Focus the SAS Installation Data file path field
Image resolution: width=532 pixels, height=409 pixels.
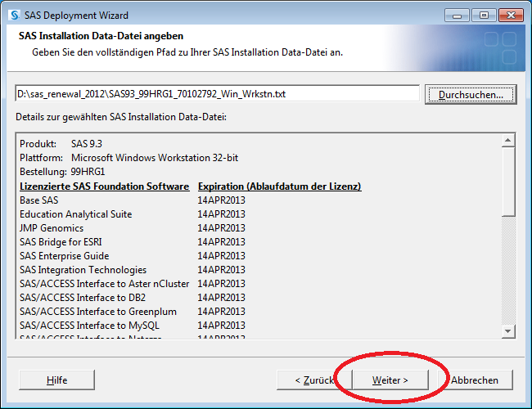[217, 93]
